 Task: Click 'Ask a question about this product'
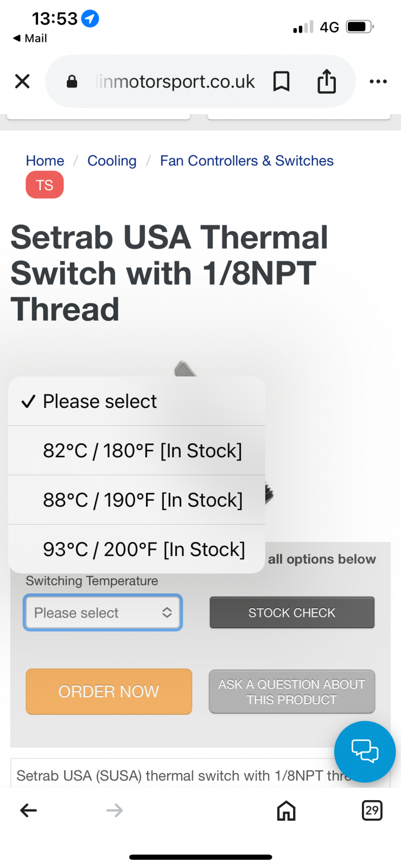click(292, 692)
